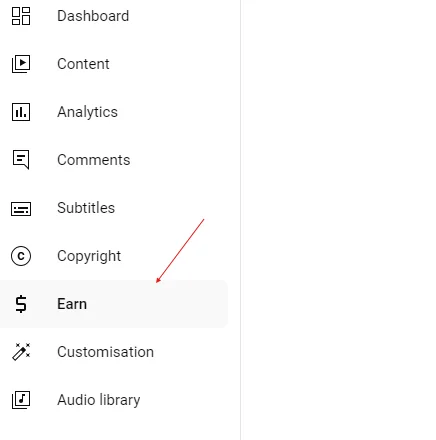Open the Audio library label
Screen dimensions: 436x440
99,400
